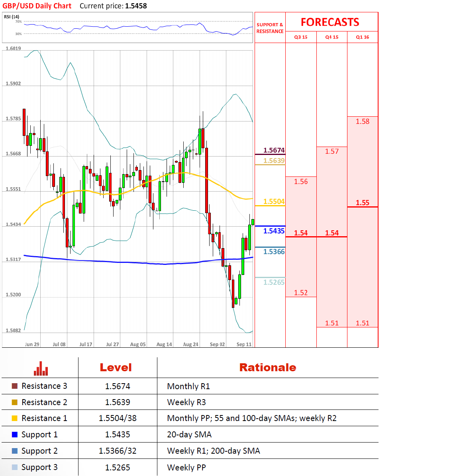Click the FORECASTS header
The image size is (459, 476).
coord(330,22)
